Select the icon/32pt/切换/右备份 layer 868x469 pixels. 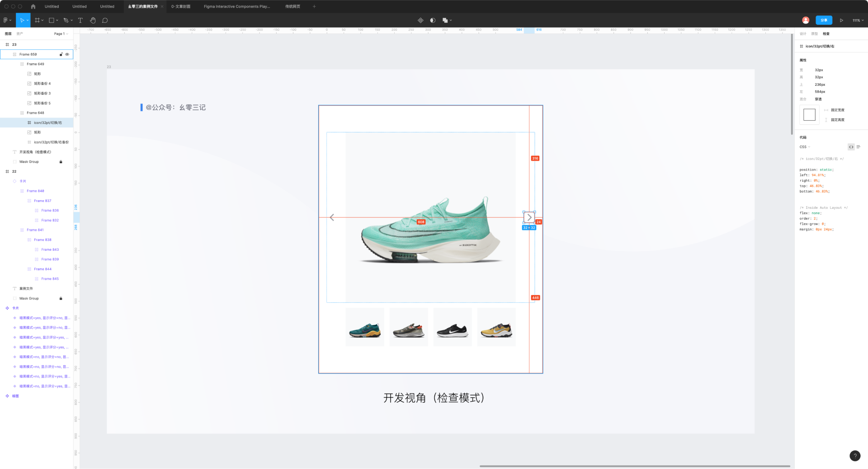(37, 142)
